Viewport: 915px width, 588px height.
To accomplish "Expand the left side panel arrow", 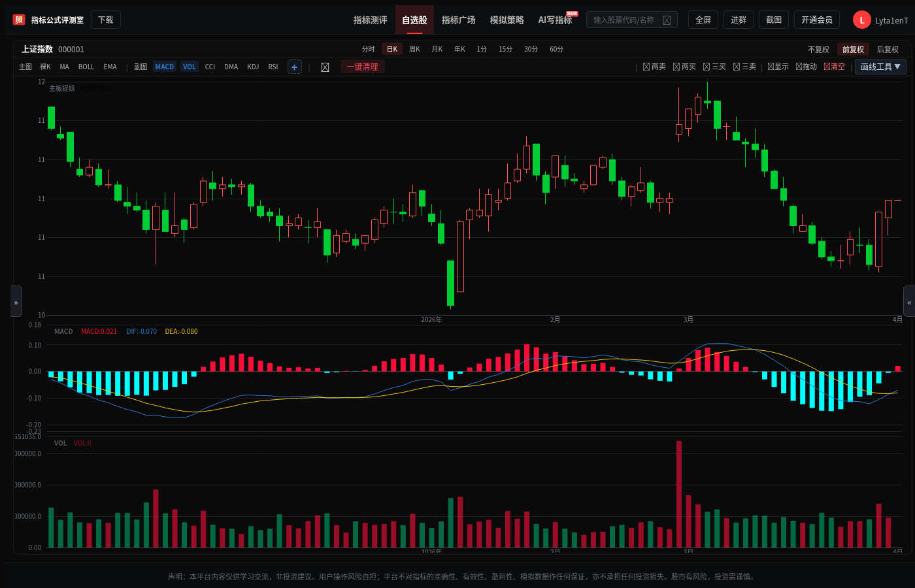I will 16,301.
